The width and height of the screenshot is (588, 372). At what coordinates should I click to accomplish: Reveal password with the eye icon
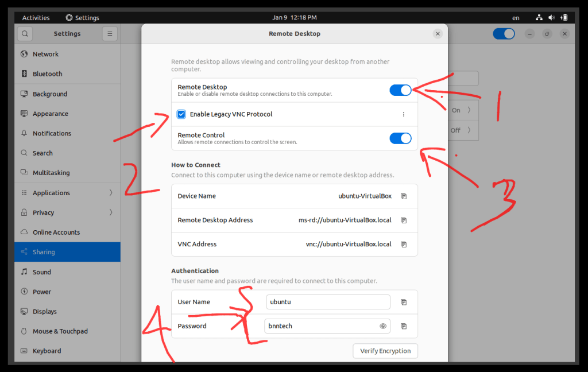pyautogui.click(x=383, y=326)
